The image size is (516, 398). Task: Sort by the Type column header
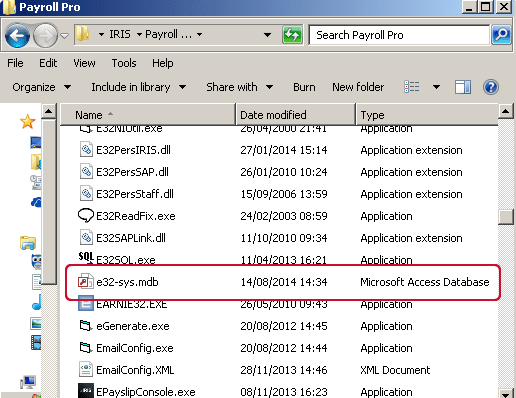427,115
